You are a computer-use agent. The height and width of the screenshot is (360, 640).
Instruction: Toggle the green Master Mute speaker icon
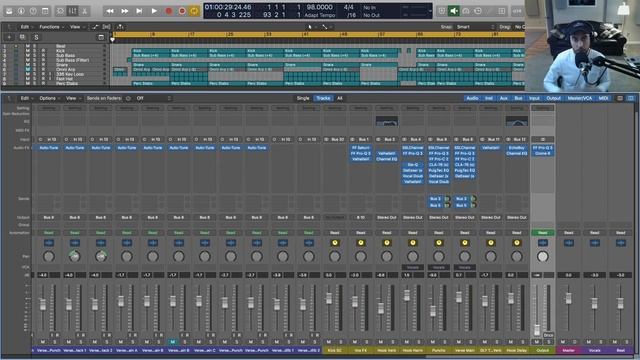(x=453, y=11)
